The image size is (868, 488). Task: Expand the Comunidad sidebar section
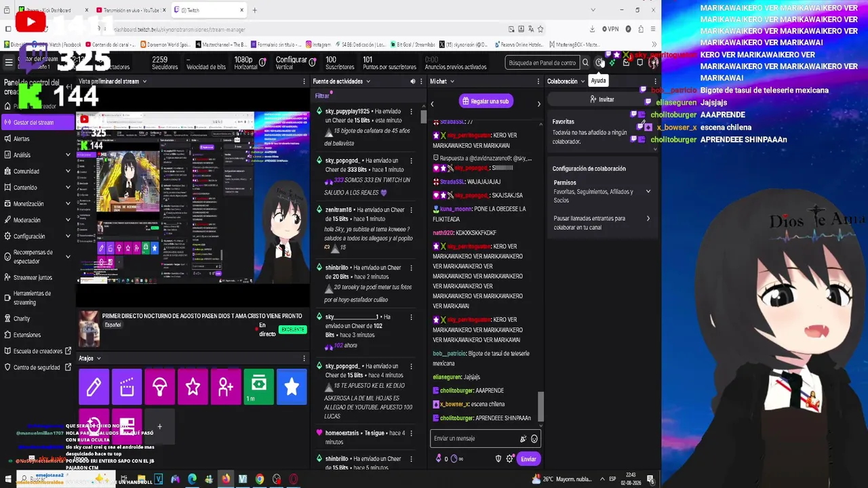click(68, 171)
